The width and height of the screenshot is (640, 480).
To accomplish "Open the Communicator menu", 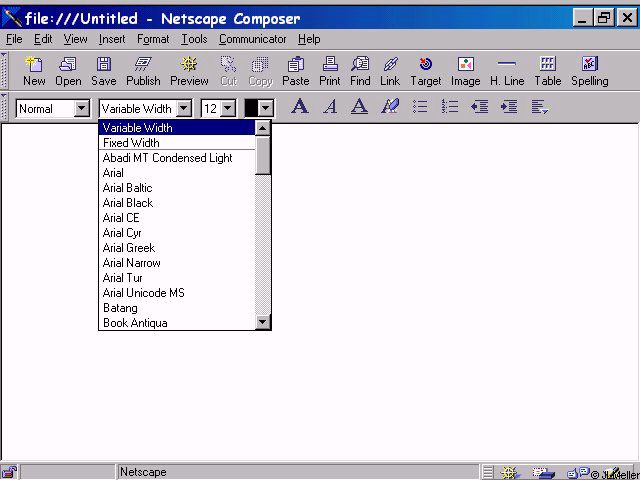I will pyautogui.click(x=252, y=39).
